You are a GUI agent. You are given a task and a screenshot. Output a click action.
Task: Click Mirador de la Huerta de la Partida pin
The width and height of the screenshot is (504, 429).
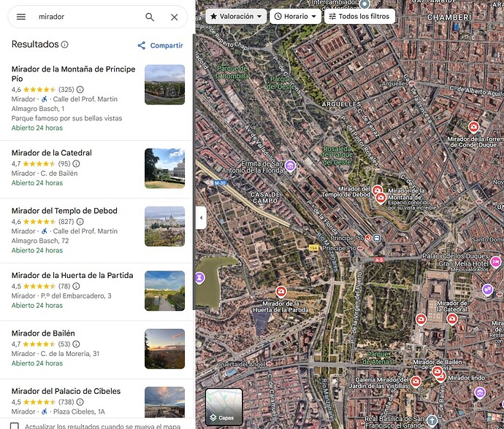click(x=281, y=292)
